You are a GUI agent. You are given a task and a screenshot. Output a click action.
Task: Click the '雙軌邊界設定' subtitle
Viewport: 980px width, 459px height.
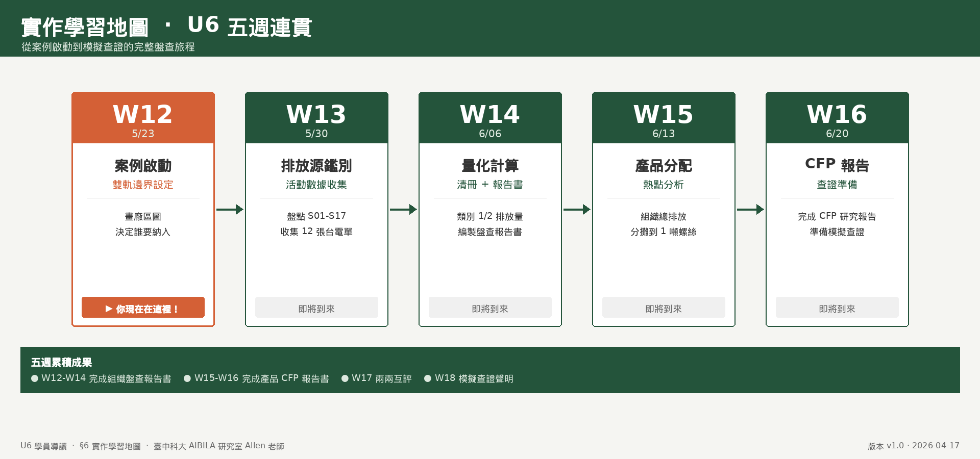click(143, 185)
